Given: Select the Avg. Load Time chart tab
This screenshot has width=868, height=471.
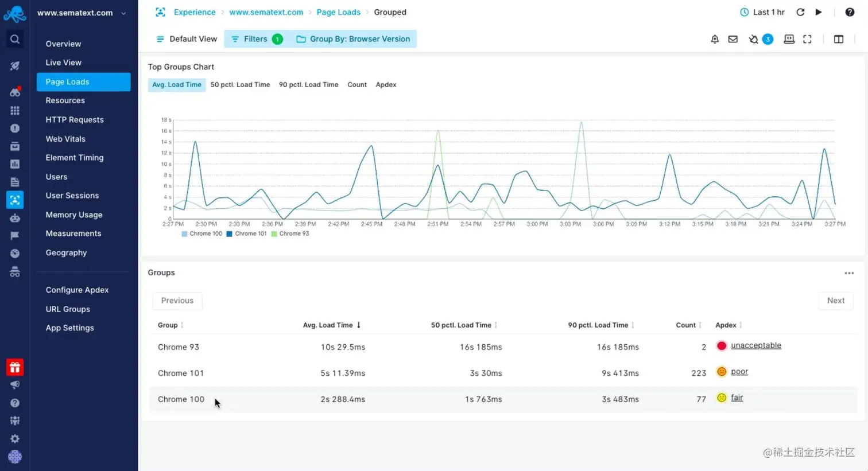Looking at the screenshot, I should click(177, 85).
